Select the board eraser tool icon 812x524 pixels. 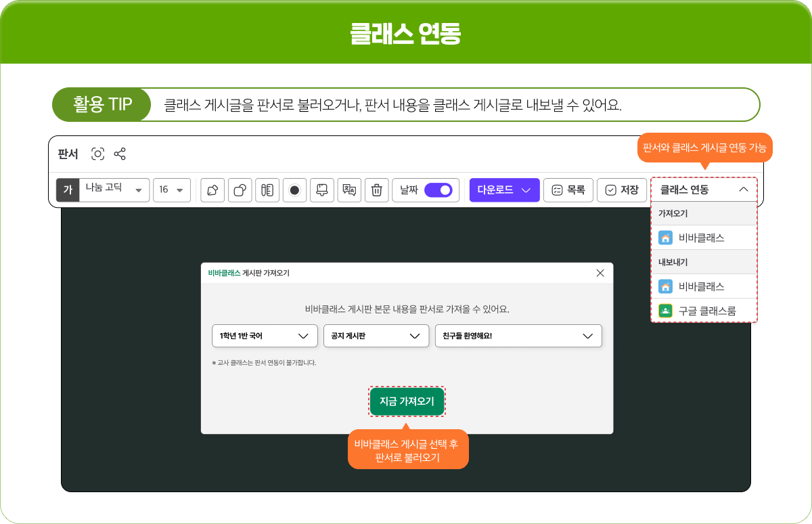[322, 190]
